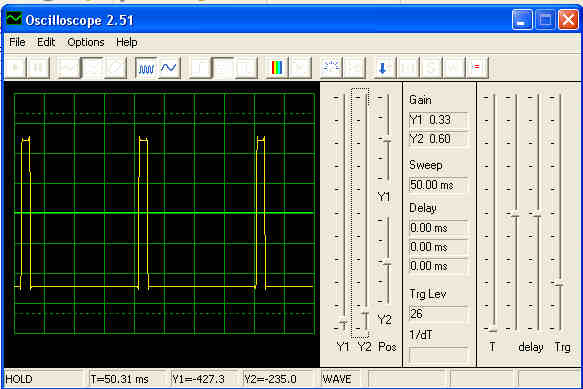The height and width of the screenshot is (389, 583).
Task: Select the dense multi-cycle waveform icon
Action: coord(146,68)
